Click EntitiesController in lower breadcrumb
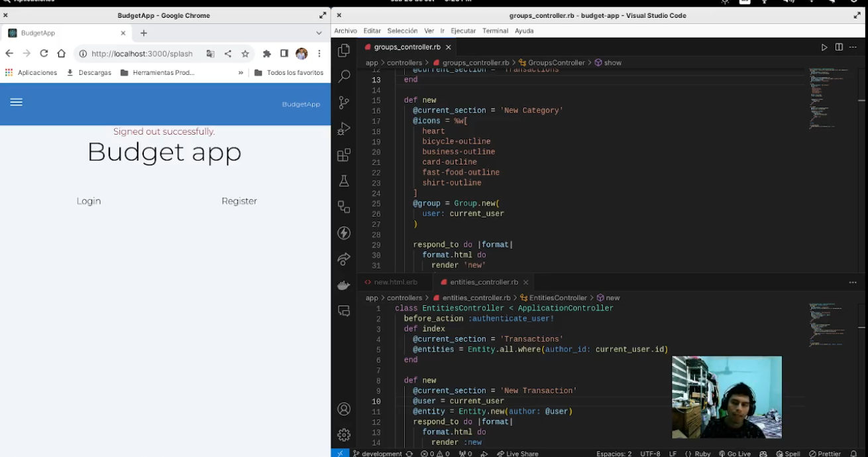This screenshot has width=868, height=457. tap(553, 298)
